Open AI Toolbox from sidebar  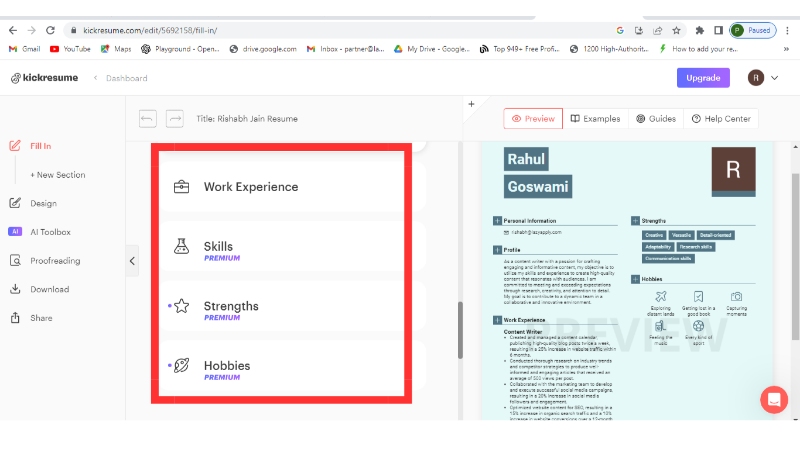[49, 232]
